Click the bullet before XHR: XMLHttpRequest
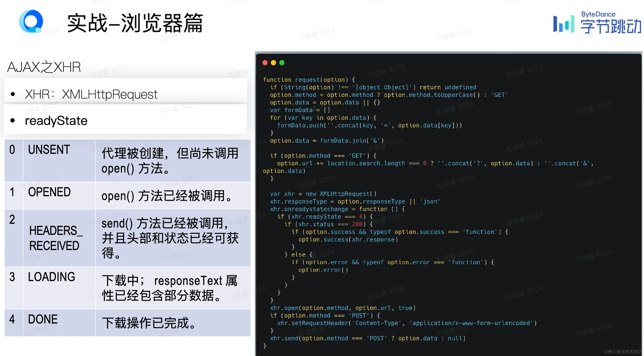Viewport: 644px width, 356px height. coord(13,94)
